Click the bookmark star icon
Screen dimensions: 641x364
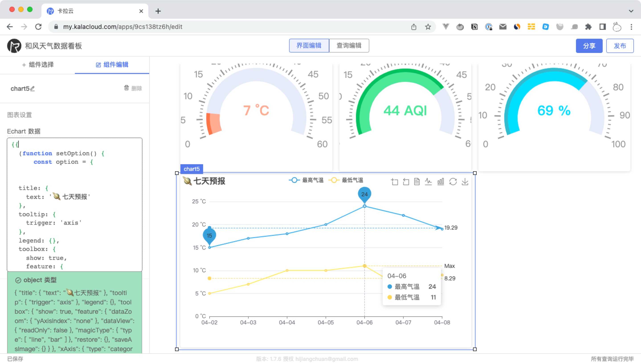[428, 27]
